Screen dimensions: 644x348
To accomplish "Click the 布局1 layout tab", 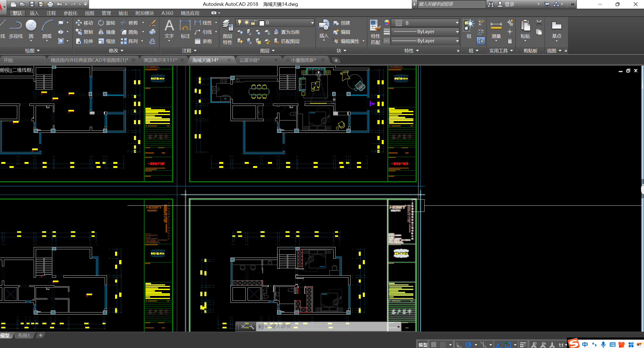I will (24, 335).
